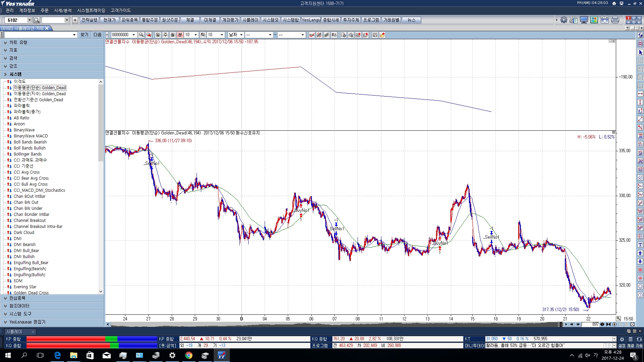Click the 전략실행 button

pos(90,20)
